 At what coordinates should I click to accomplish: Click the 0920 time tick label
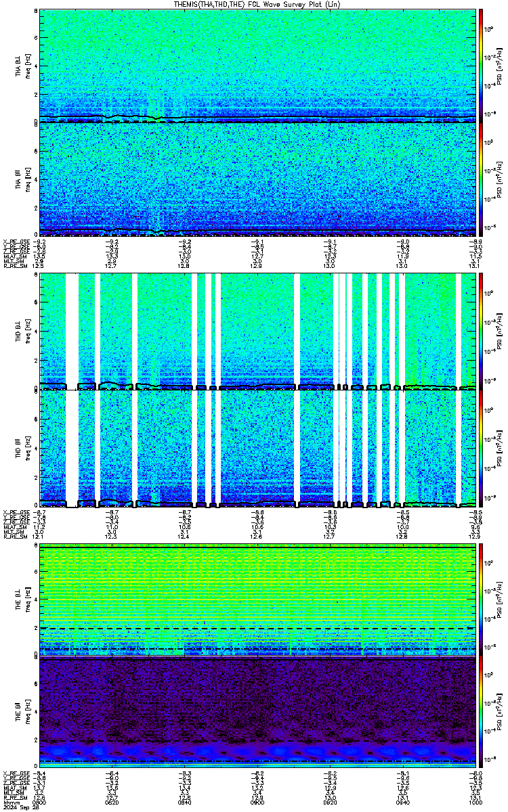tap(329, 802)
